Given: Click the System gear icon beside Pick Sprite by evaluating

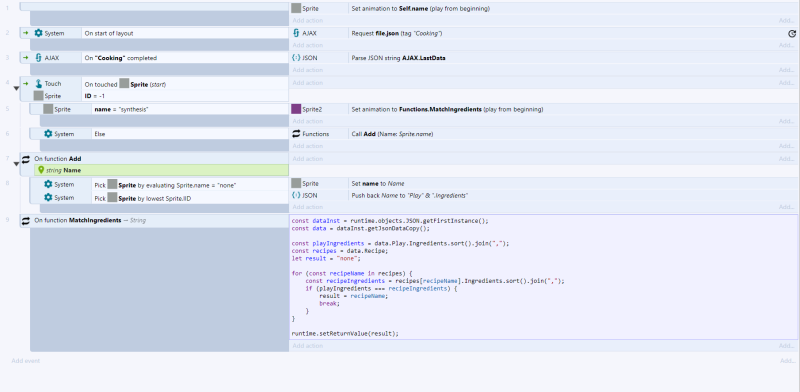Looking at the screenshot, I should click(48, 184).
